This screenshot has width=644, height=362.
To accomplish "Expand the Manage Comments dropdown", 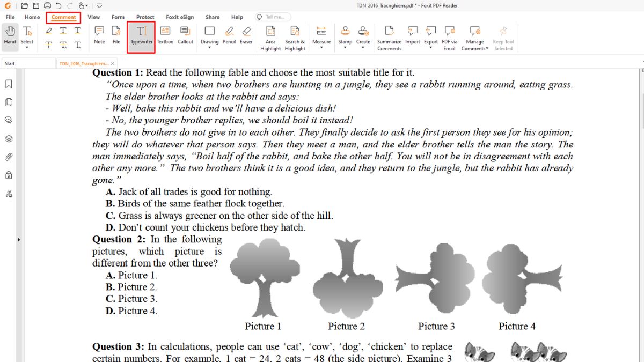I will [487, 49].
